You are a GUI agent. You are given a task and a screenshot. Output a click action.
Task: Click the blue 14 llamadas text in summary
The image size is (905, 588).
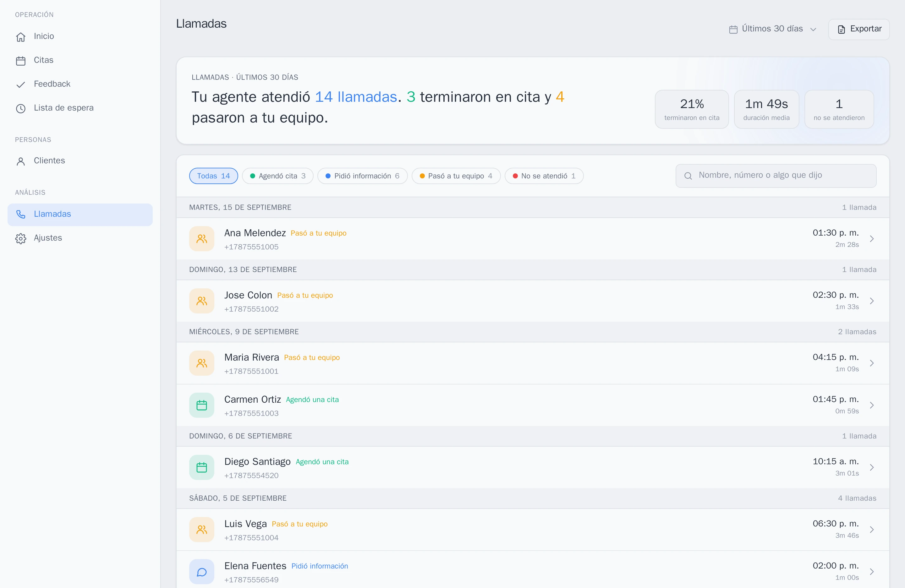pos(356,97)
